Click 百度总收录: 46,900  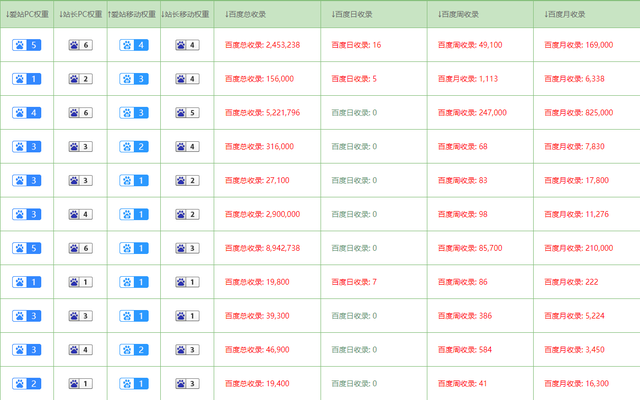(257, 350)
